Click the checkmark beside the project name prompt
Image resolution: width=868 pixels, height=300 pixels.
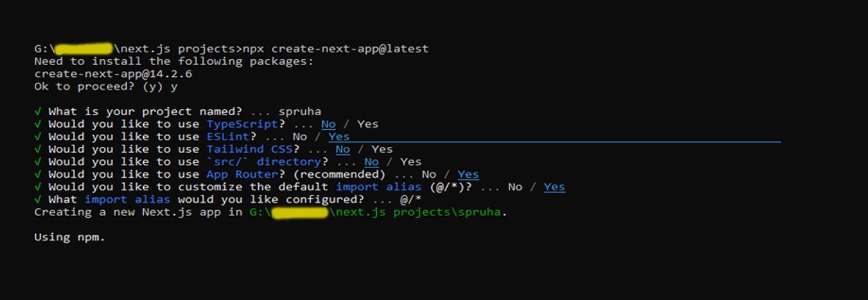[x=38, y=112]
